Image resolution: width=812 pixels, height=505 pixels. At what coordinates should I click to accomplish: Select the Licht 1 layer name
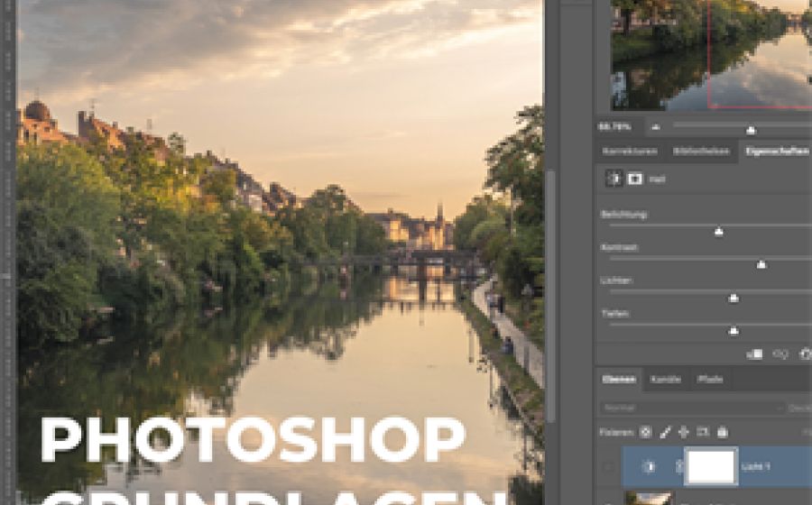click(755, 467)
